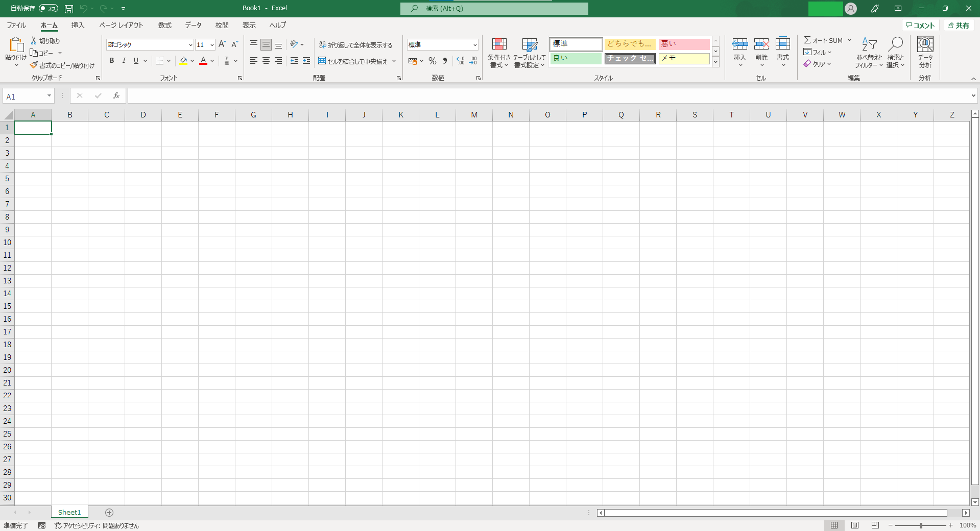Click the コメント (Comments) button
Image resolution: width=980 pixels, height=531 pixels.
pyautogui.click(x=920, y=25)
